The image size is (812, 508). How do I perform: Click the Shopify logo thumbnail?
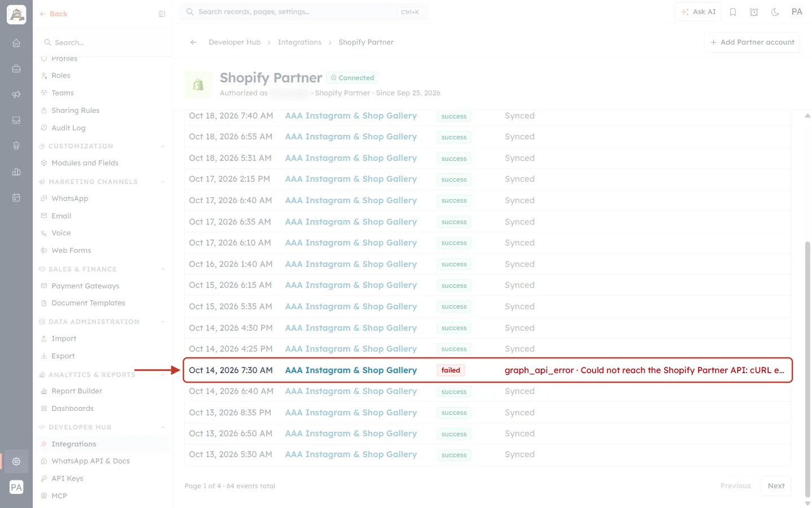click(x=198, y=85)
